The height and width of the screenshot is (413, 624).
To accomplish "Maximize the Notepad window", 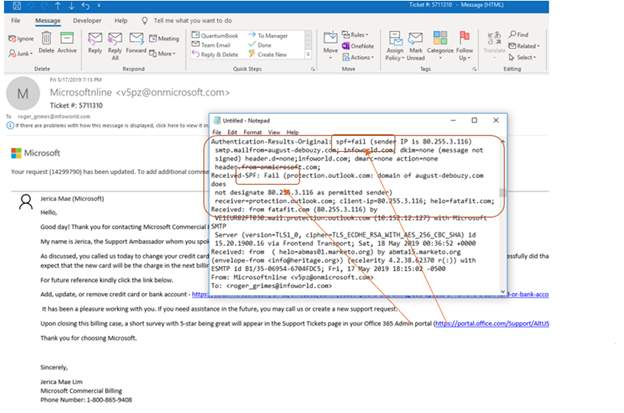I will pos(474,120).
